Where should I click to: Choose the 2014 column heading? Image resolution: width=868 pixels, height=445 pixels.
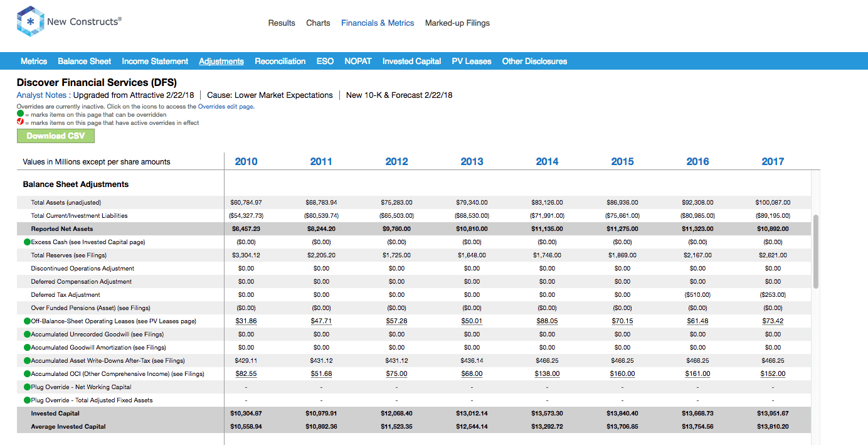point(547,161)
